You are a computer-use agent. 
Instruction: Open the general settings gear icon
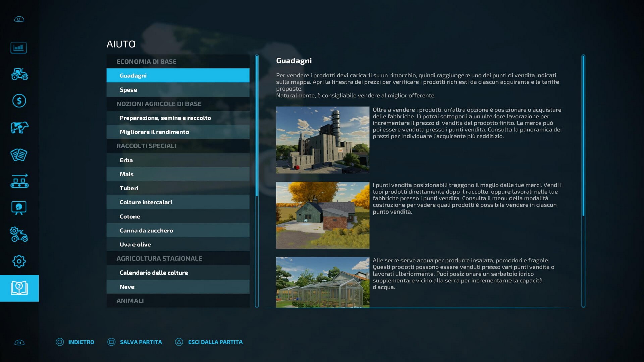pyautogui.click(x=19, y=261)
